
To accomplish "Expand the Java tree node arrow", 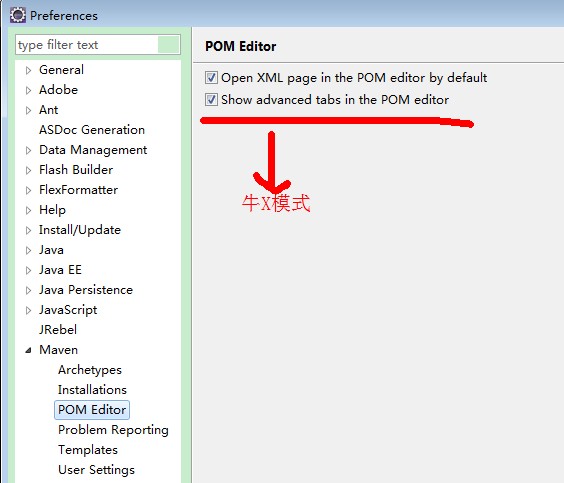I will click(28, 250).
